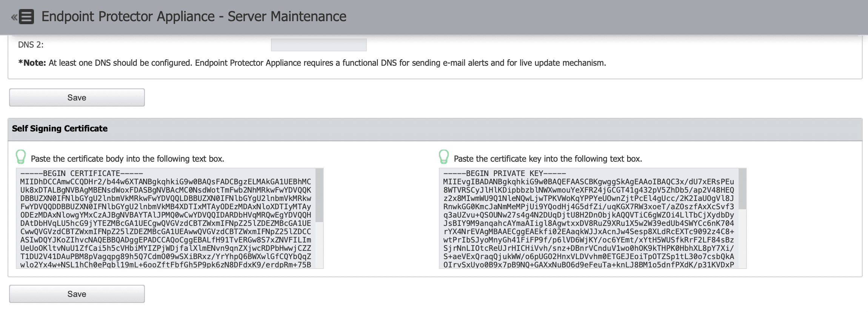This screenshot has height=312, width=868.
Task: Click the '-----BEGIN CERTIFICATE-----' line
Action: (82, 173)
